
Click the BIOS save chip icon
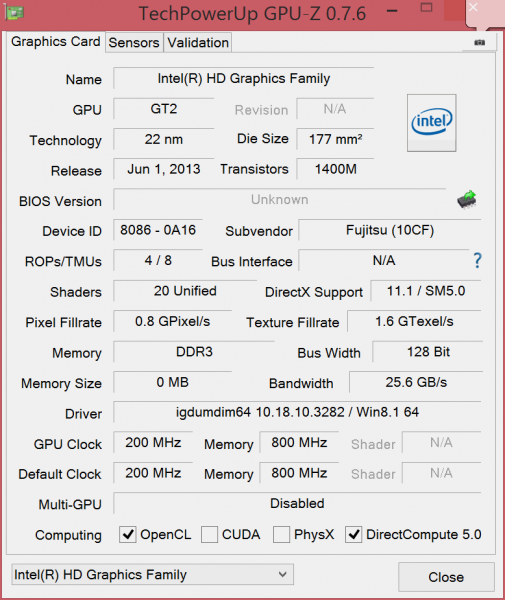point(467,199)
